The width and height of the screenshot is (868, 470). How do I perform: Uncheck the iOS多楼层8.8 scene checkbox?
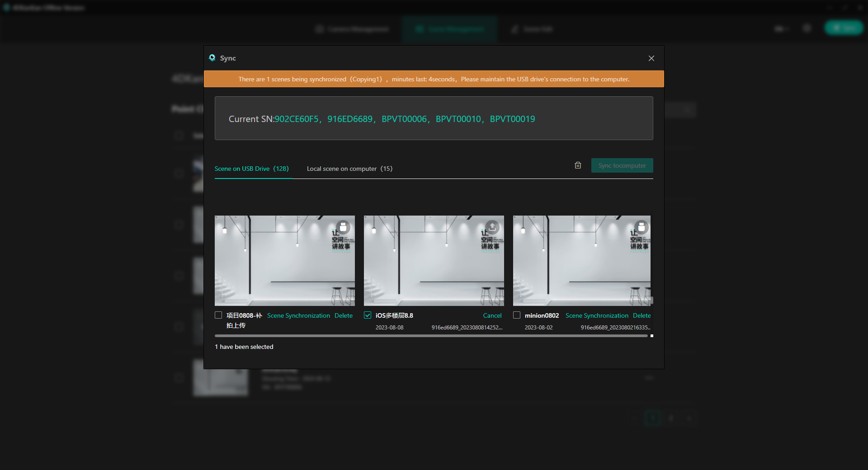click(368, 315)
